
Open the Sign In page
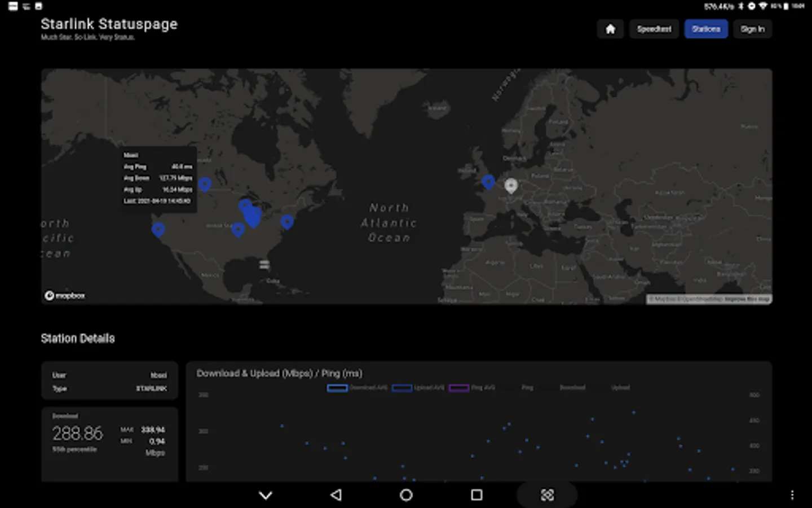(752, 29)
